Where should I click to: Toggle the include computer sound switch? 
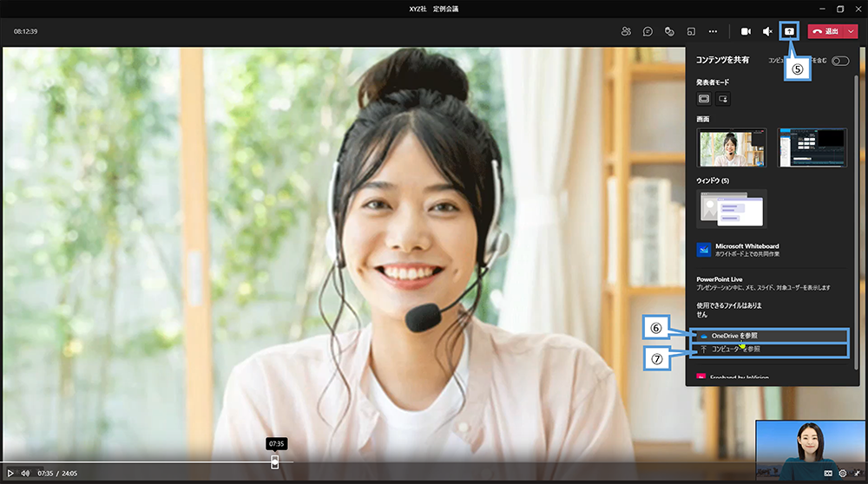839,61
